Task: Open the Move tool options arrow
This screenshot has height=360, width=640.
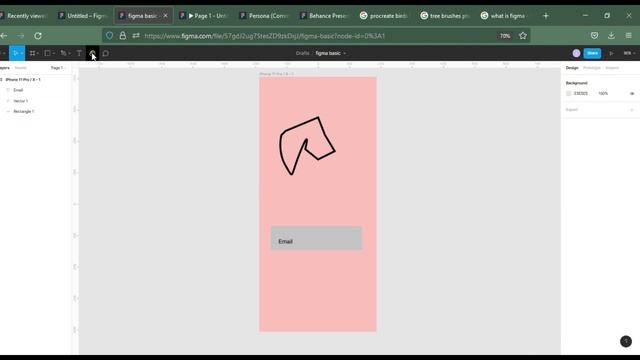Action: pyautogui.click(x=22, y=53)
